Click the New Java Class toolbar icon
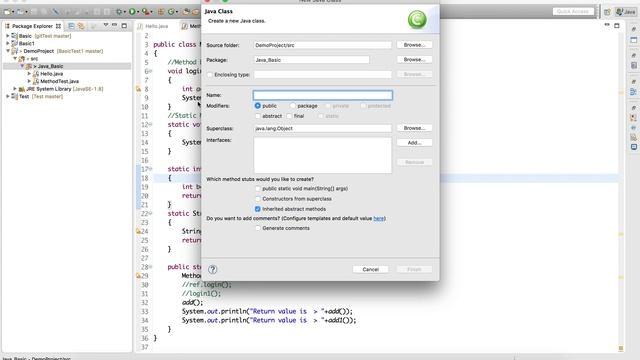640x360 pixels. coord(171,12)
